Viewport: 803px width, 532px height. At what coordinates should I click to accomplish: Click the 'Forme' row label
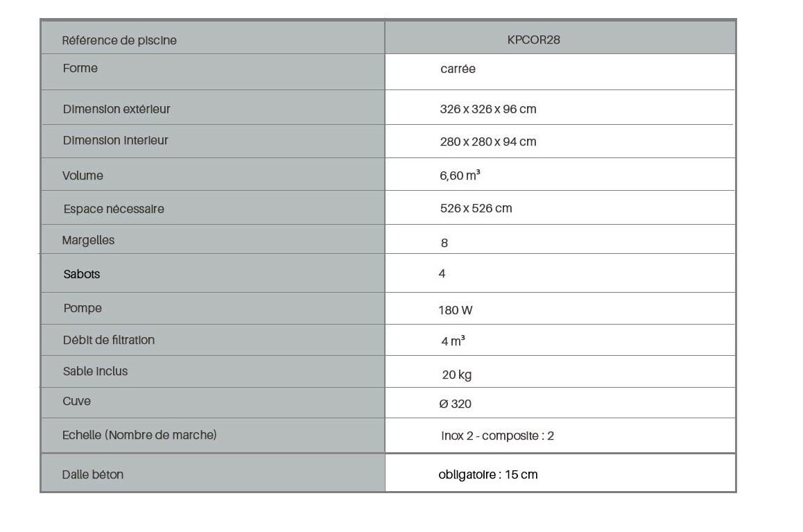click(x=80, y=68)
